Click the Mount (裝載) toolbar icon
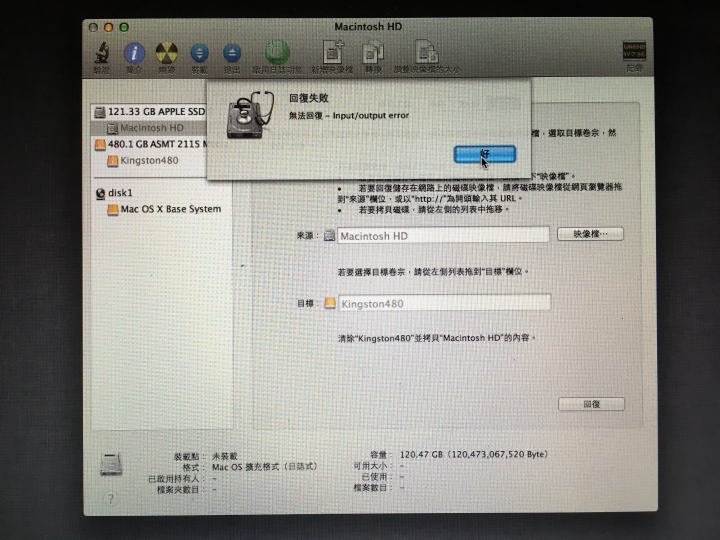The image size is (720, 540). point(199,54)
